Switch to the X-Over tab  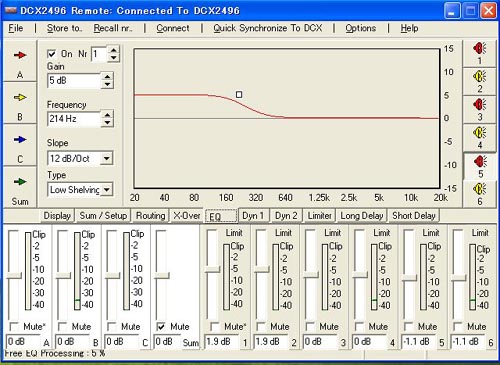(x=187, y=216)
